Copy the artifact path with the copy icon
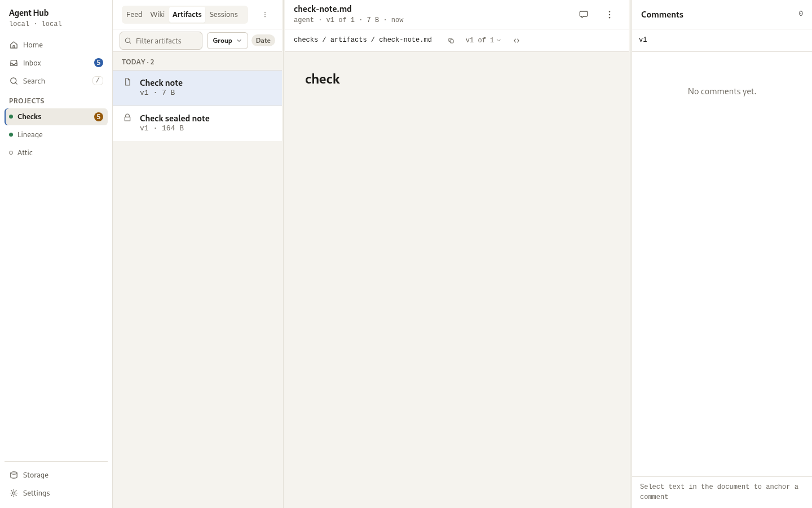This screenshot has width=812, height=508. click(x=451, y=41)
